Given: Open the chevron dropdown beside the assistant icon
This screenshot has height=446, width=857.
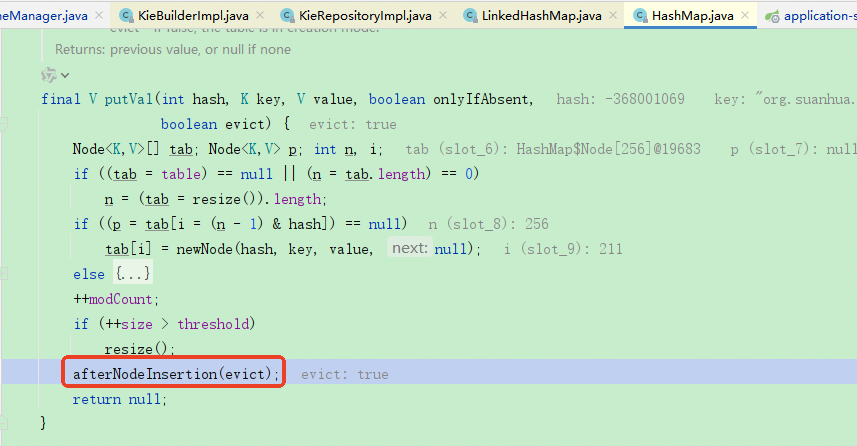Looking at the screenshot, I should 66,75.
